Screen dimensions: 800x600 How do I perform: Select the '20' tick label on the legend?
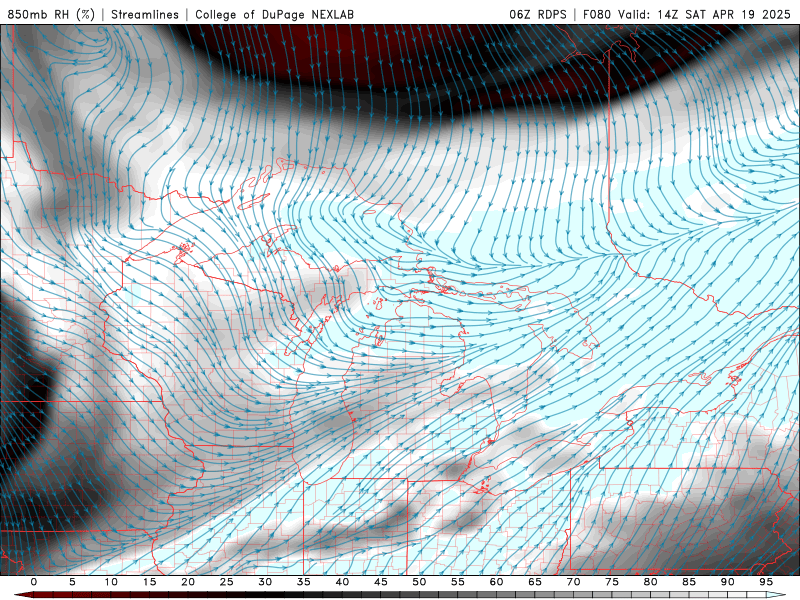click(188, 582)
